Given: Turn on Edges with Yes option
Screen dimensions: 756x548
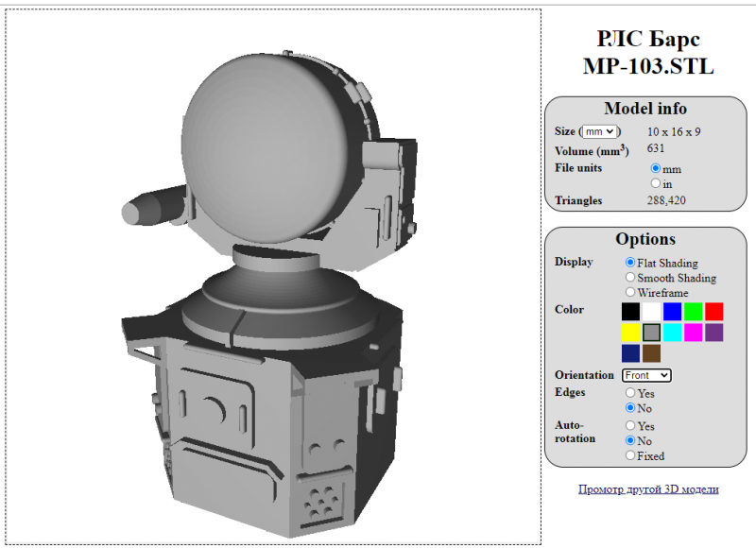Looking at the screenshot, I should [x=630, y=393].
